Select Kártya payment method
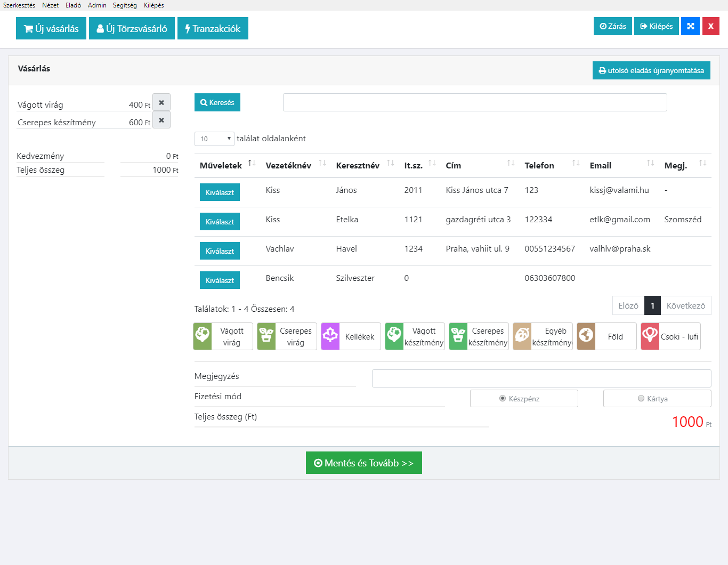Screen dimensions: 728x565 coord(641,399)
